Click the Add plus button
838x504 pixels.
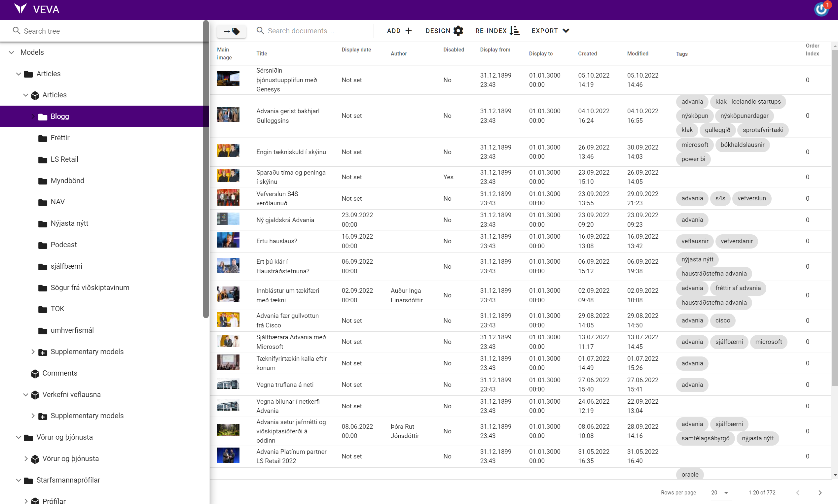click(399, 31)
